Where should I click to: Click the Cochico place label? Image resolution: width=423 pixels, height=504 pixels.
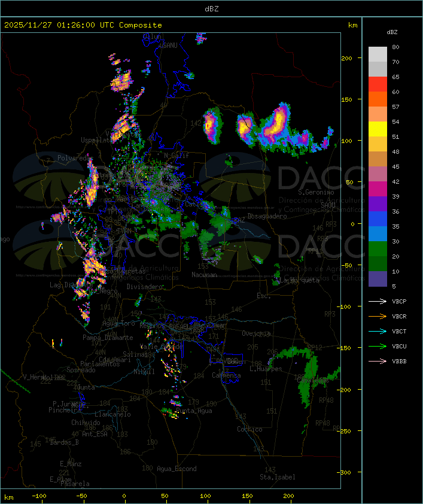tap(249, 429)
